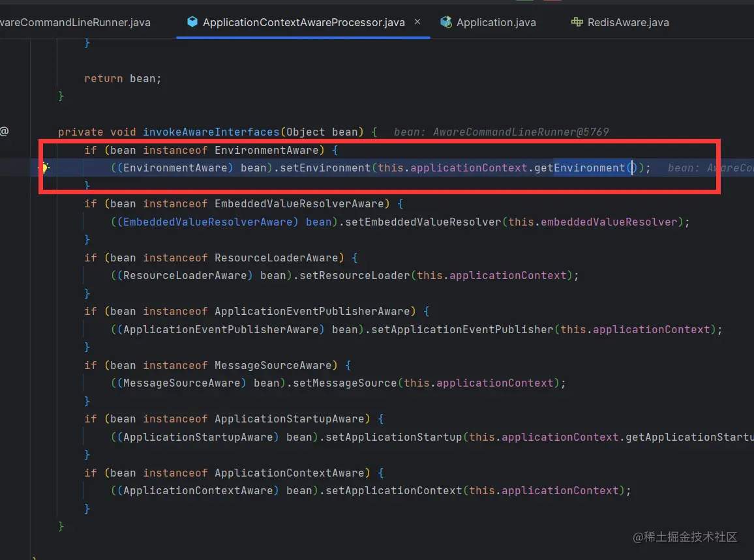Open the Application.java tab
The height and width of the screenshot is (560, 754).
click(x=488, y=22)
